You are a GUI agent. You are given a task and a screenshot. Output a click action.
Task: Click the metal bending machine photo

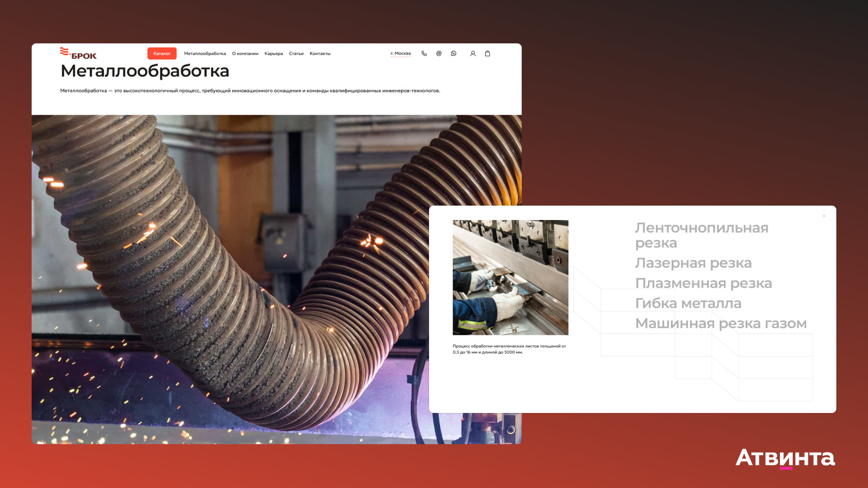pos(510,277)
